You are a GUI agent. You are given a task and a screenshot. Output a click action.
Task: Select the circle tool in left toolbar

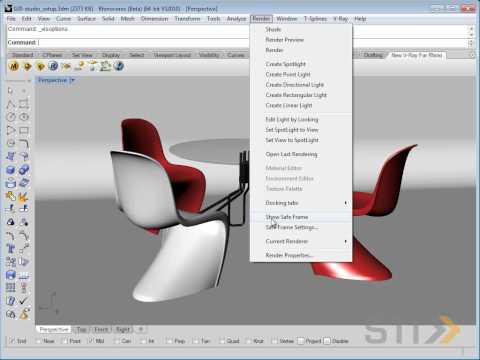click(x=11, y=117)
